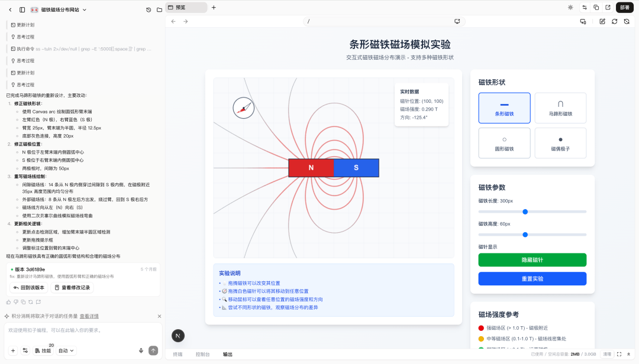Add a new tab with plus
This screenshot has width=639, height=364.
tap(214, 7)
